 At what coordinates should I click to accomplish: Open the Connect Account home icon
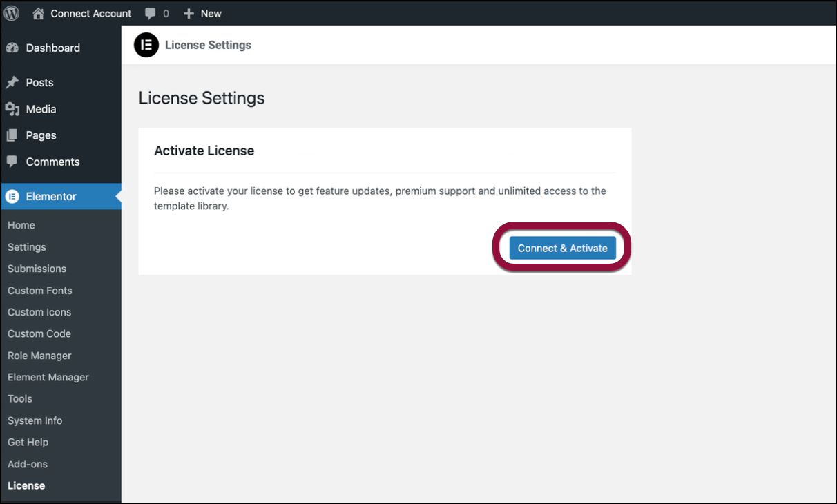pos(39,13)
